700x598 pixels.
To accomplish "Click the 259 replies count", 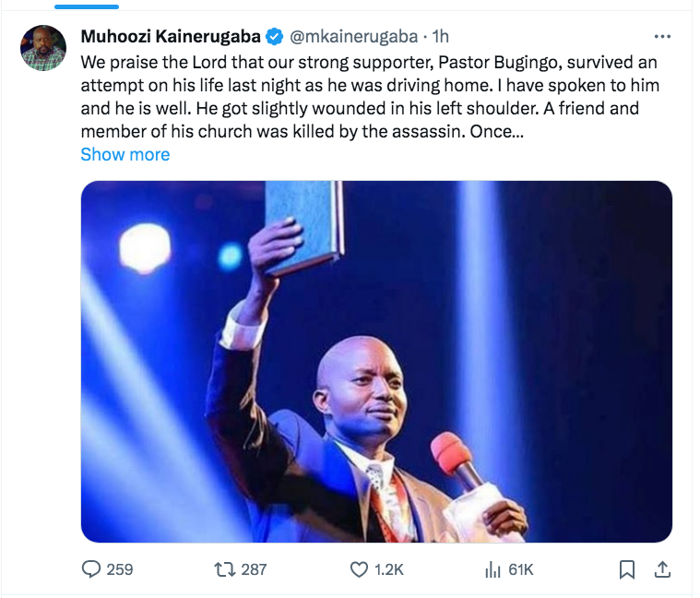I will pyautogui.click(x=119, y=569).
